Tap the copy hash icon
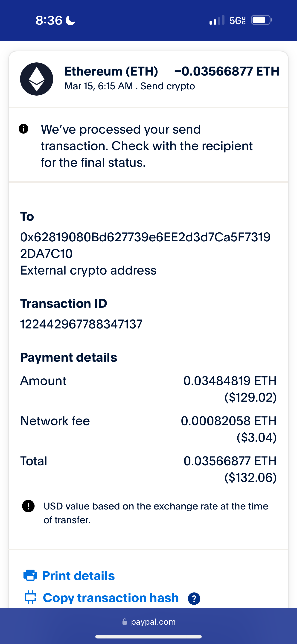The height and width of the screenshot is (644, 297). click(30, 597)
